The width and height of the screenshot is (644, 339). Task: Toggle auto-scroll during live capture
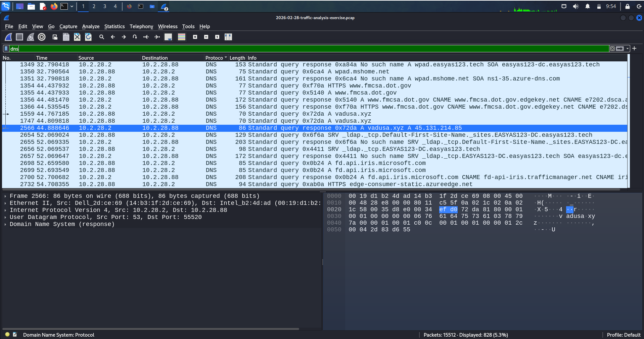[x=168, y=37]
